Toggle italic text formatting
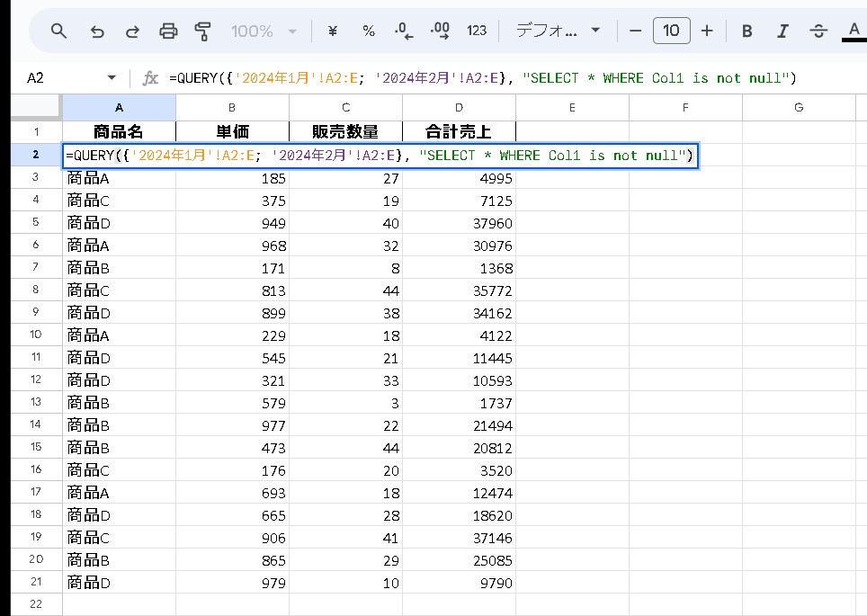 (782, 31)
